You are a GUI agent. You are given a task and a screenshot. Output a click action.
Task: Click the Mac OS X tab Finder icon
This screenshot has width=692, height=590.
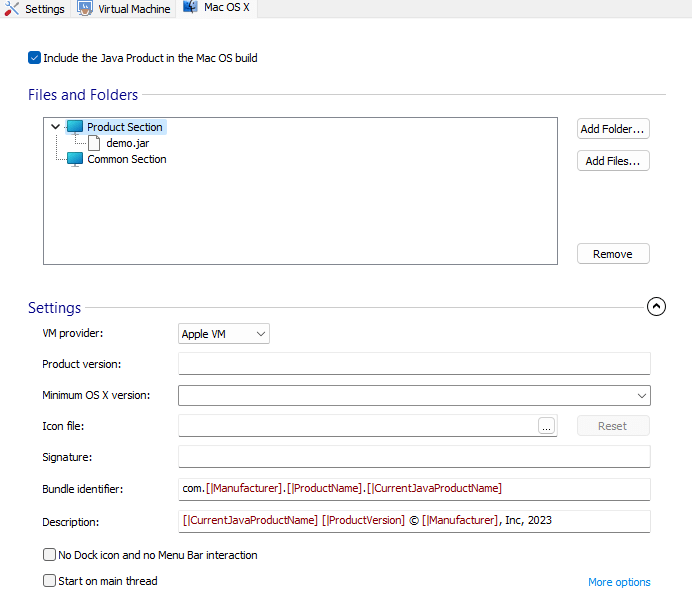click(190, 7)
